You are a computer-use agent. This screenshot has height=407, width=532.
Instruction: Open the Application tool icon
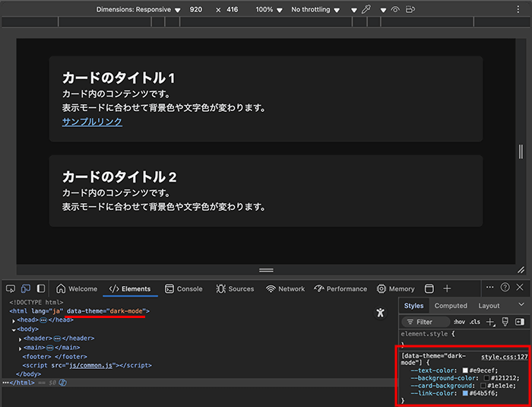[429, 289]
